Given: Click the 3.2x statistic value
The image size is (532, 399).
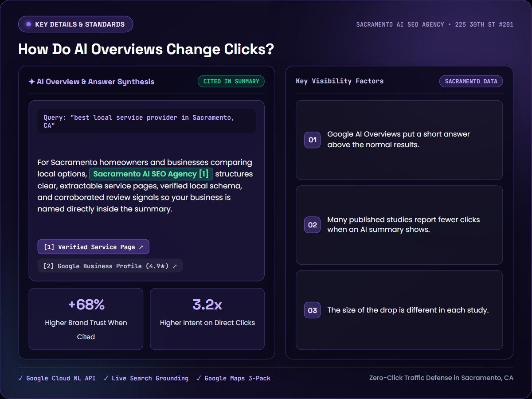Looking at the screenshot, I should click(x=207, y=305).
